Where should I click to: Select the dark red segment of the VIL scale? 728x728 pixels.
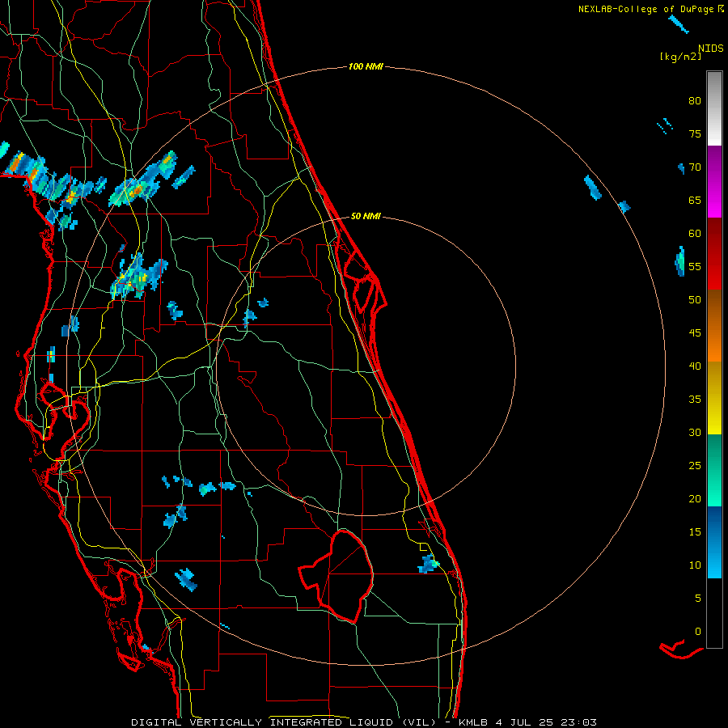tap(714, 254)
